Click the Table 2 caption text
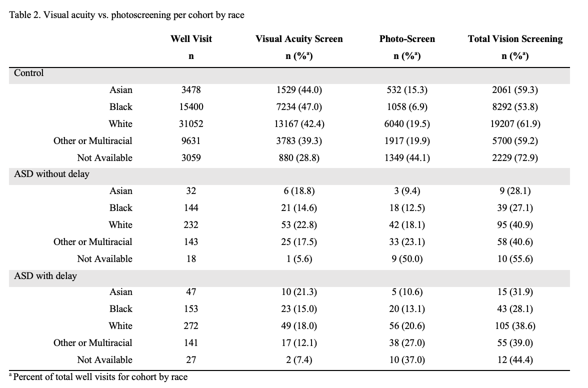The height and width of the screenshot is (388, 588). point(127,15)
